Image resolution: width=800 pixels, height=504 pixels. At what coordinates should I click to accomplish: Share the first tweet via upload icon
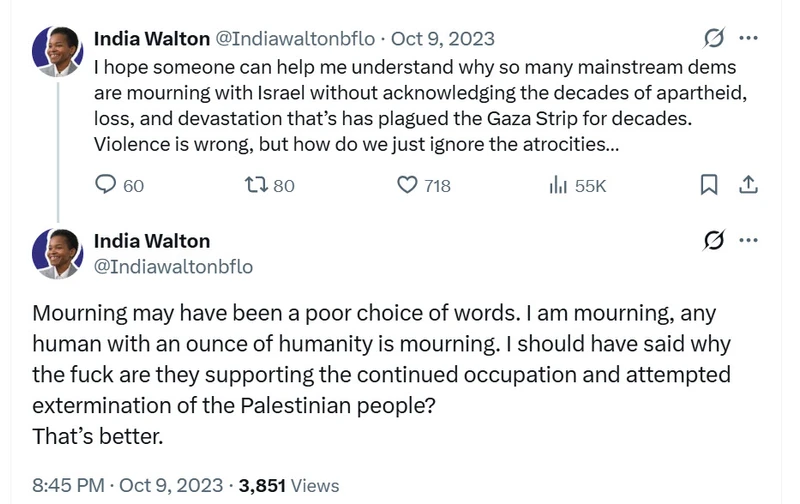click(x=748, y=185)
